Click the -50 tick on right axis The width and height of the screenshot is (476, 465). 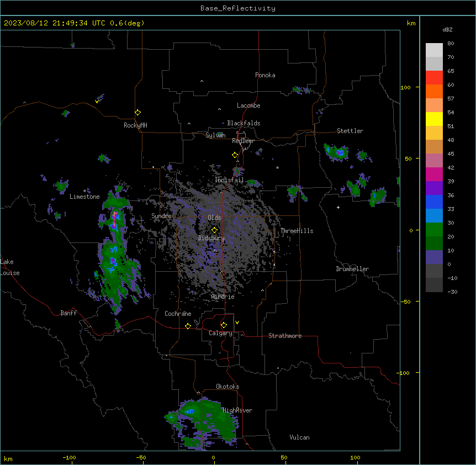(x=405, y=302)
